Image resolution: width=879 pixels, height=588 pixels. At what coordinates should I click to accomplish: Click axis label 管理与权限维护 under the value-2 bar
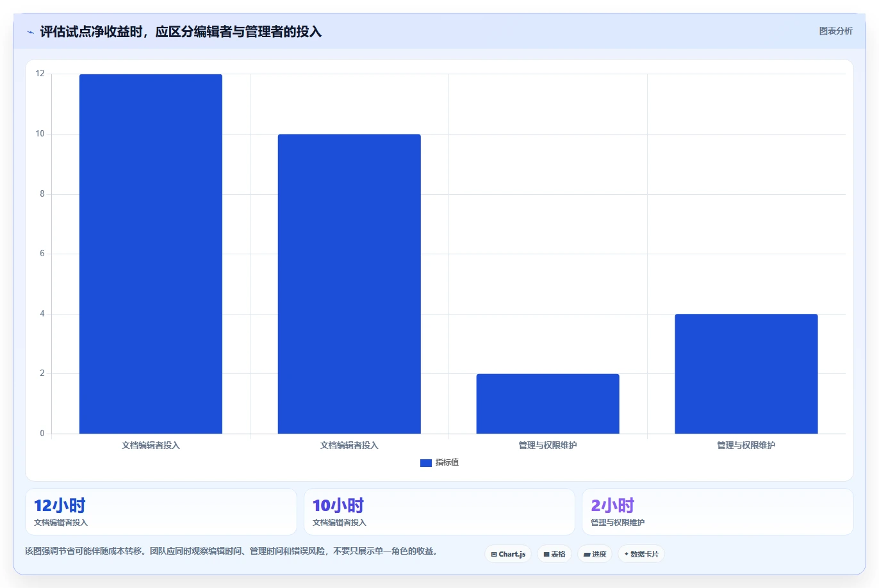(548, 445)
